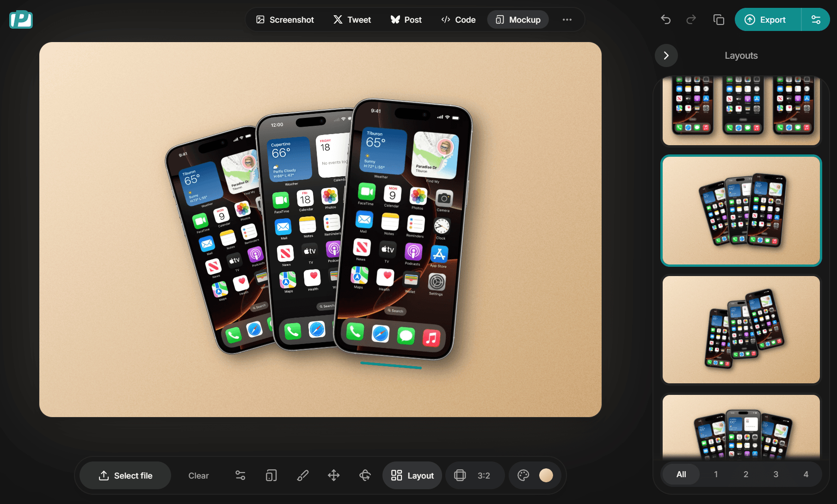
Task: Open the more options ellipsis menu at top
Action: pyautogui.click(x=567, y=19)
